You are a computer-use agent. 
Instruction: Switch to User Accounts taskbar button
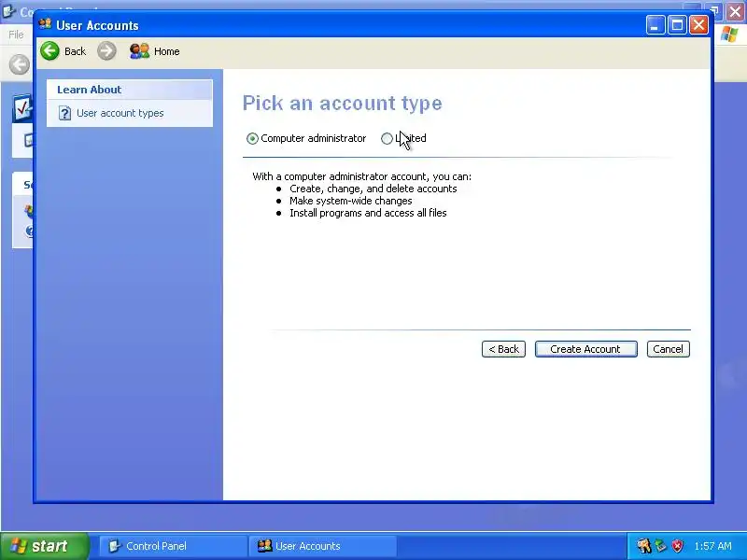coord(322,546)
